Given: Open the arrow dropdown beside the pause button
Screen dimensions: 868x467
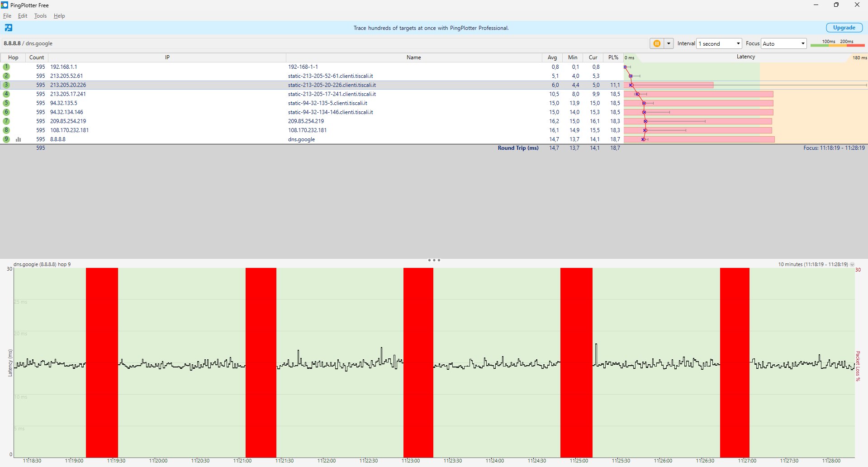Looking at the screenshot, I should [669, 43].
